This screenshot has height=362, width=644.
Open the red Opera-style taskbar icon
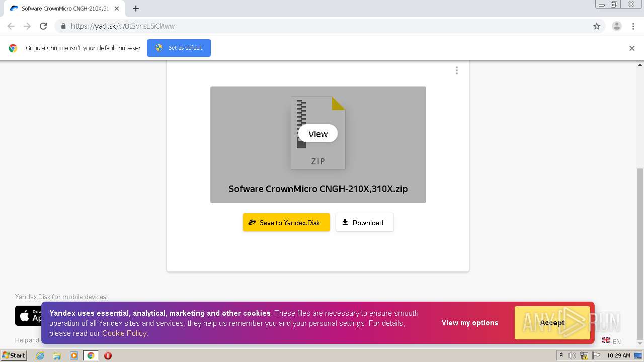point(108,355)
